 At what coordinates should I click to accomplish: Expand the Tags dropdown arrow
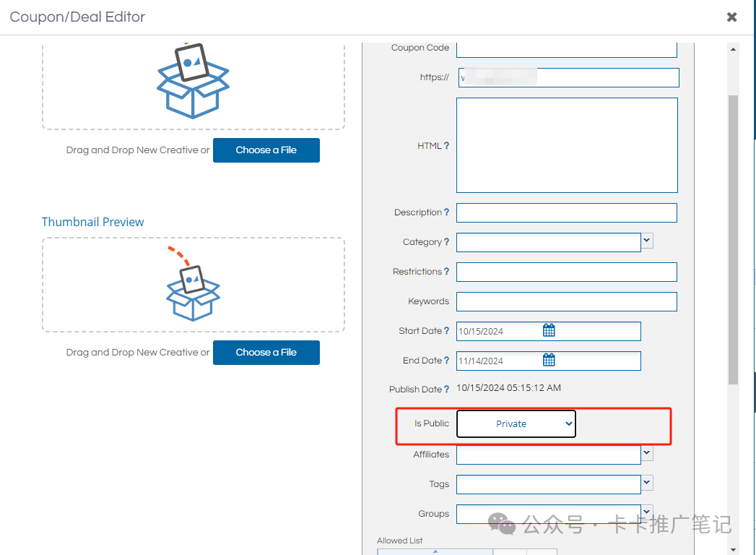pos(647,483)
